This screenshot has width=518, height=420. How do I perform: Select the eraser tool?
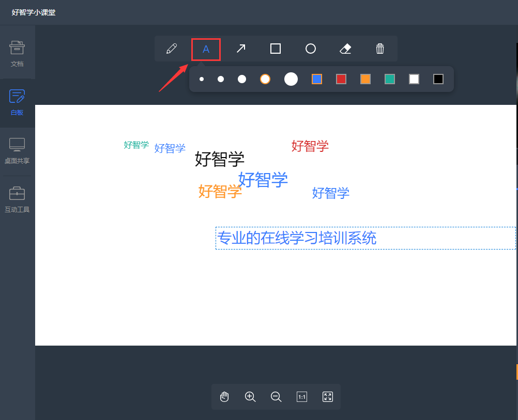click(345, 49)
